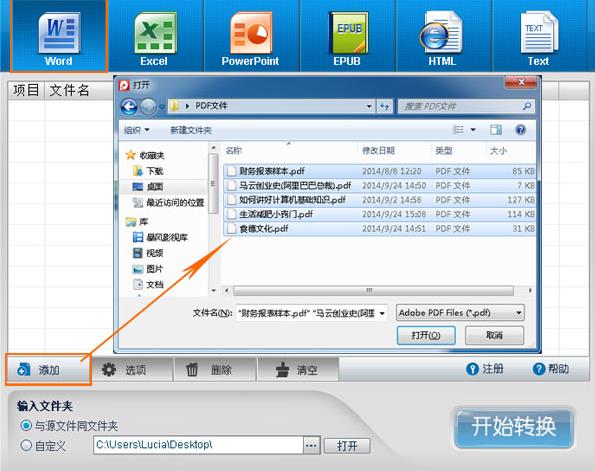This screenshot has height=471, width=595.
Task: Click the blue help icon in dialog toolbar
Action: coord(521,130)
